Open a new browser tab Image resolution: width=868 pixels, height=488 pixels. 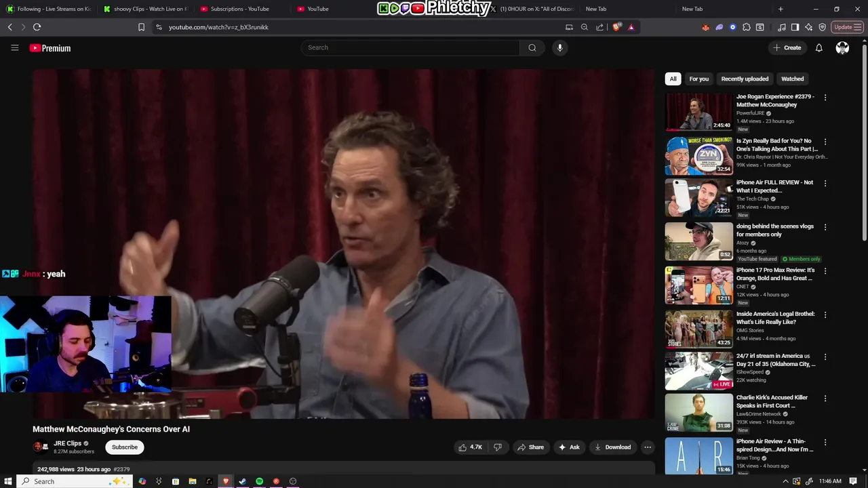point(781,9)
